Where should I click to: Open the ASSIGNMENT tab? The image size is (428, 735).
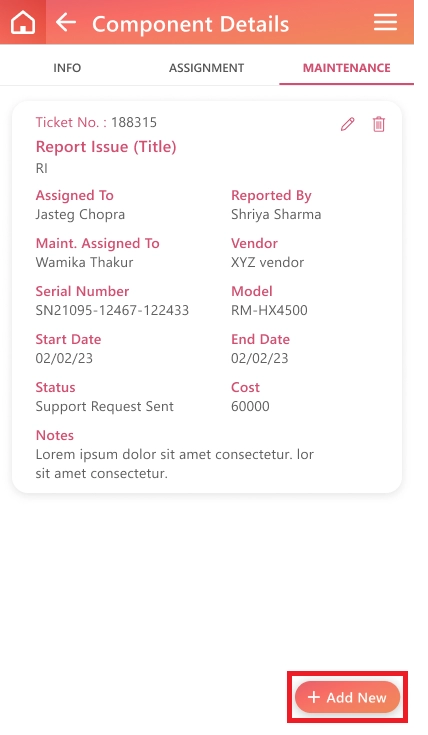[x=206, y=68]
